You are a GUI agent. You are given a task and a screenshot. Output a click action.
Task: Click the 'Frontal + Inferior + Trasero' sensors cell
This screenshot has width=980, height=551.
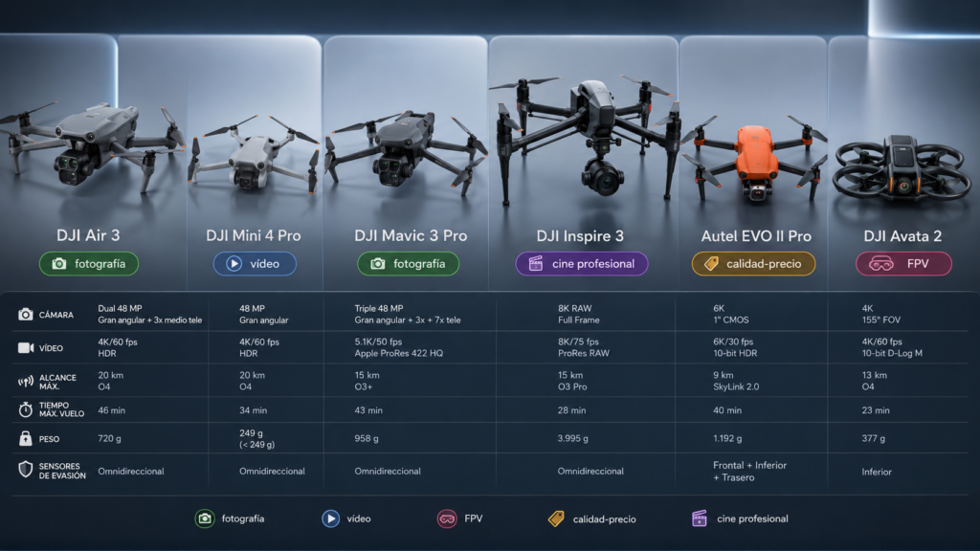click(x=750, y=471)
